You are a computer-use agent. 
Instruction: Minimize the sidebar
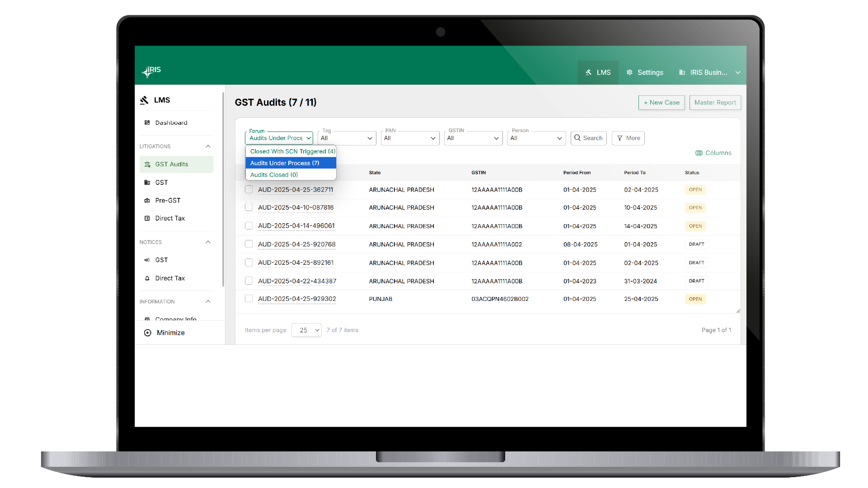pos(164,333)
